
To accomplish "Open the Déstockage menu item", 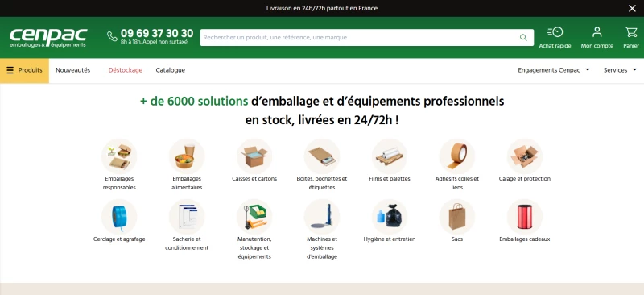I will coord(126,70).
